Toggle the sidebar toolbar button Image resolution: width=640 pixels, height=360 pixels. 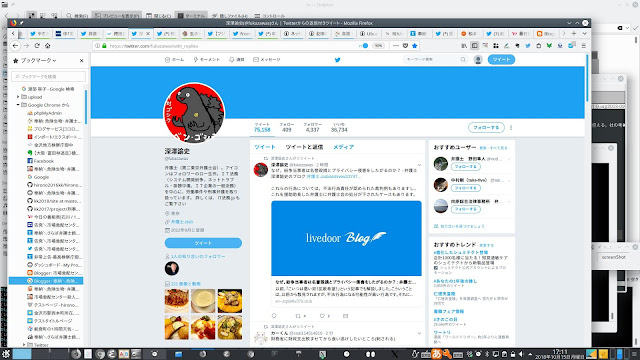[x=475, y=46]
